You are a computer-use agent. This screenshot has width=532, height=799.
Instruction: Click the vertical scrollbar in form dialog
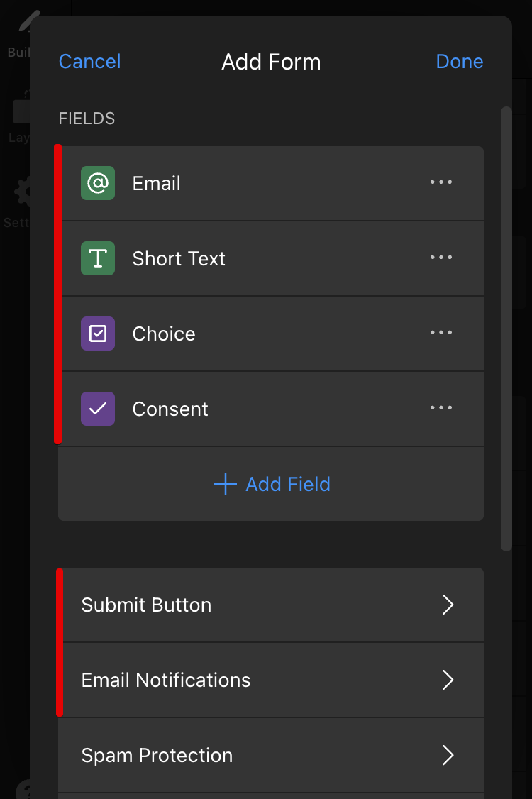(506, 329)
